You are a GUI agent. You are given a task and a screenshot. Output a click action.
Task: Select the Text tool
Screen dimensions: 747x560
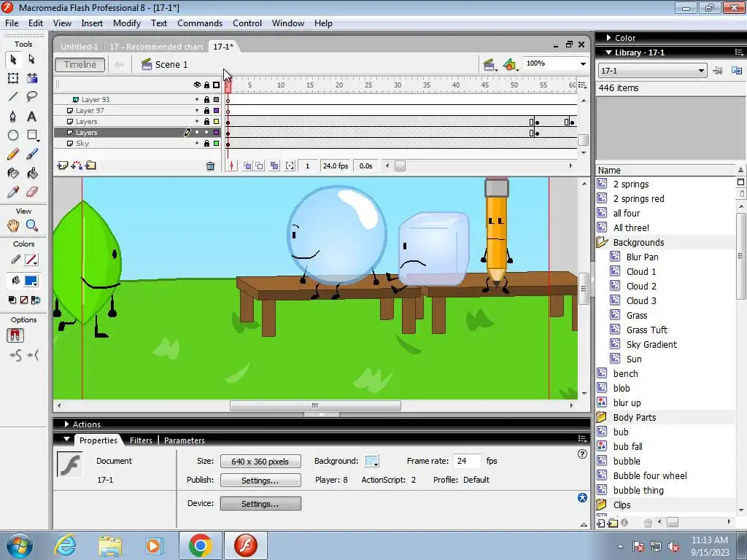point(32,116)
